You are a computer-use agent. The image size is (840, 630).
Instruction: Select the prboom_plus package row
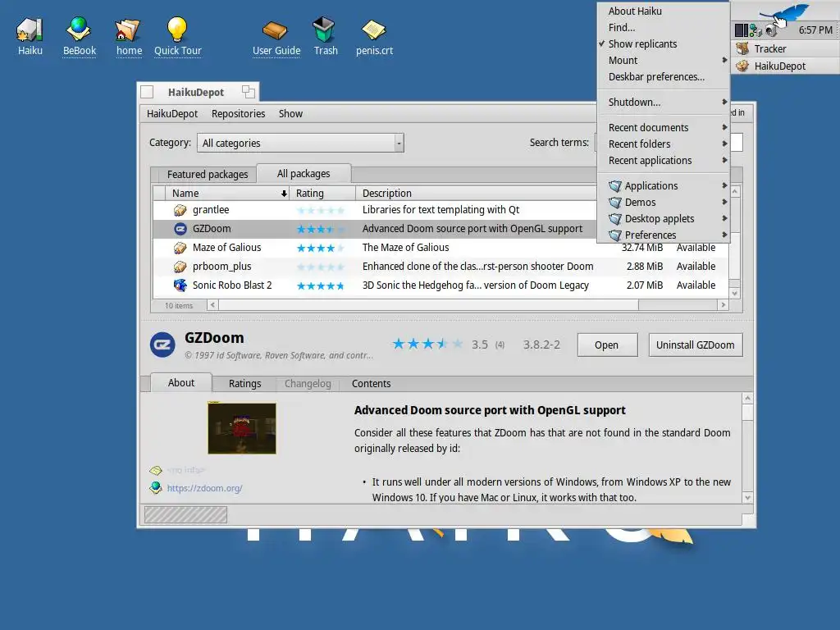(x=441, y=267)
